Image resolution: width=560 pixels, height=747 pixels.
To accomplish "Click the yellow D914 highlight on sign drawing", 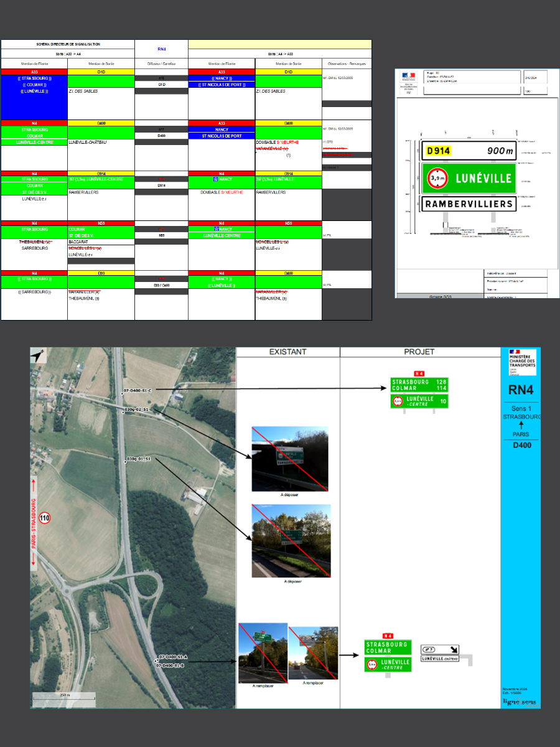I will (x=439, y=150).
